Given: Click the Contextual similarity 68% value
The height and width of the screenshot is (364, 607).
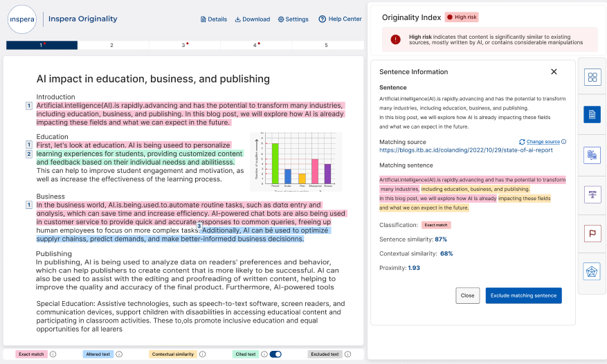Looking at the screenshot, I should click(x=446, y=254).
